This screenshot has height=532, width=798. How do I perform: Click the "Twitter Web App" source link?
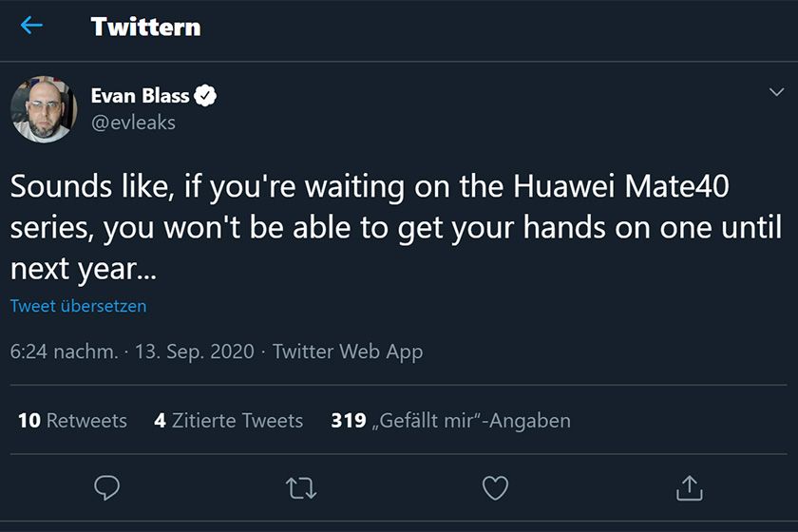click(x=348, y=351)
